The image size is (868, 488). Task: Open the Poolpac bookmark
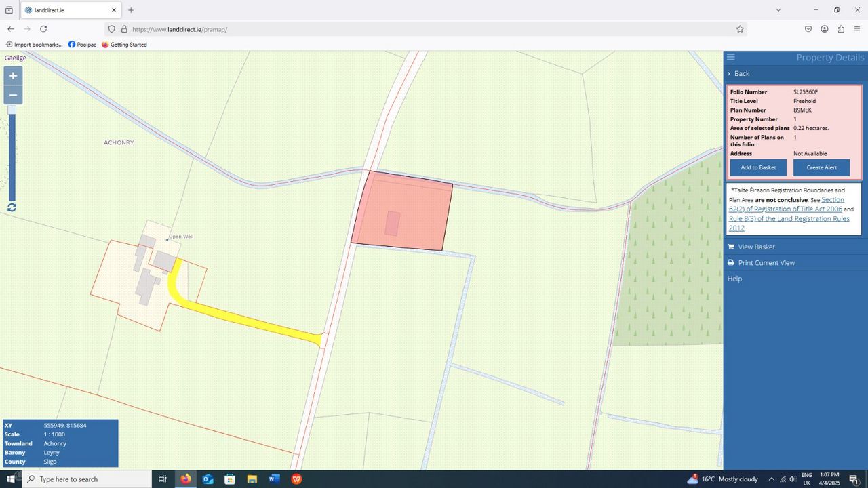pyautogui.click(x=82, y=45)
